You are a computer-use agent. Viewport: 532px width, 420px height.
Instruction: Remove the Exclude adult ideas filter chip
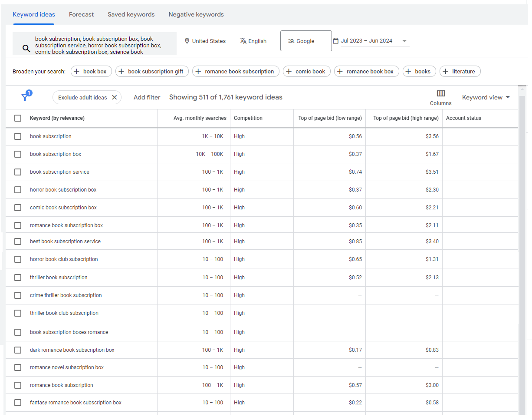[x=115, y=97]
